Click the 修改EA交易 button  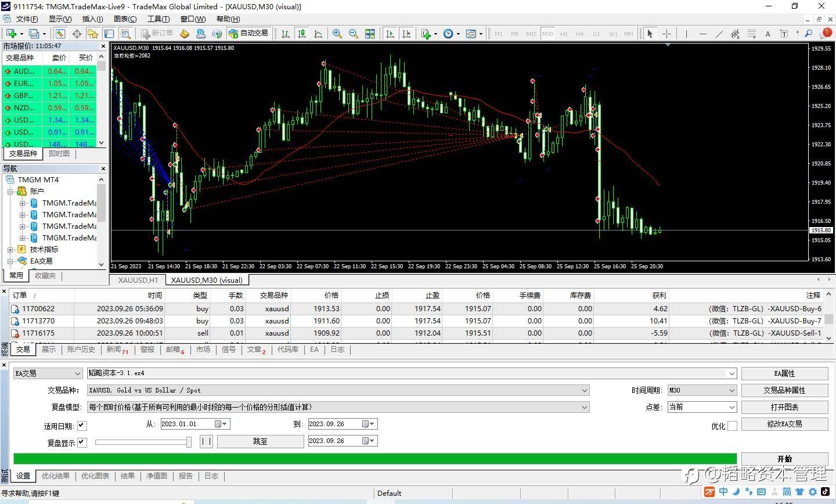point(784,424)
